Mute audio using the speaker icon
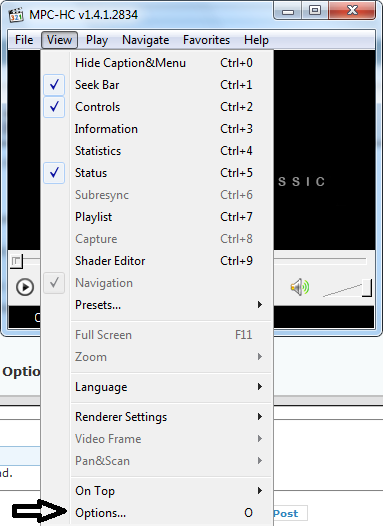The width and height of the screenshot is (383, 526). pos(299,287)
